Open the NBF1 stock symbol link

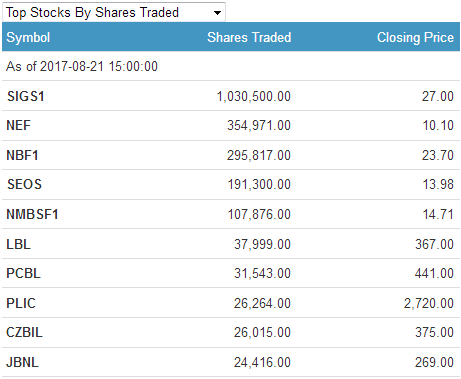point(22,155)
